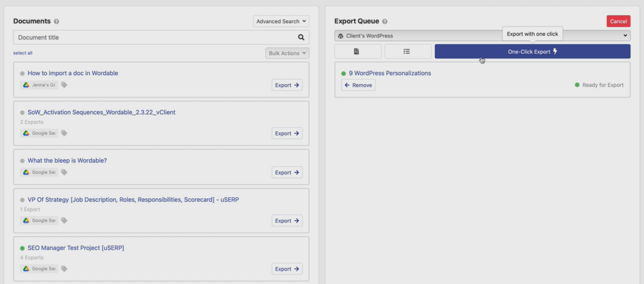Image resolution: width=644 pixels, height=284 pixels.
Task: Open the 'How to import a doc in Wordable' link
Action: click(72, 73)
